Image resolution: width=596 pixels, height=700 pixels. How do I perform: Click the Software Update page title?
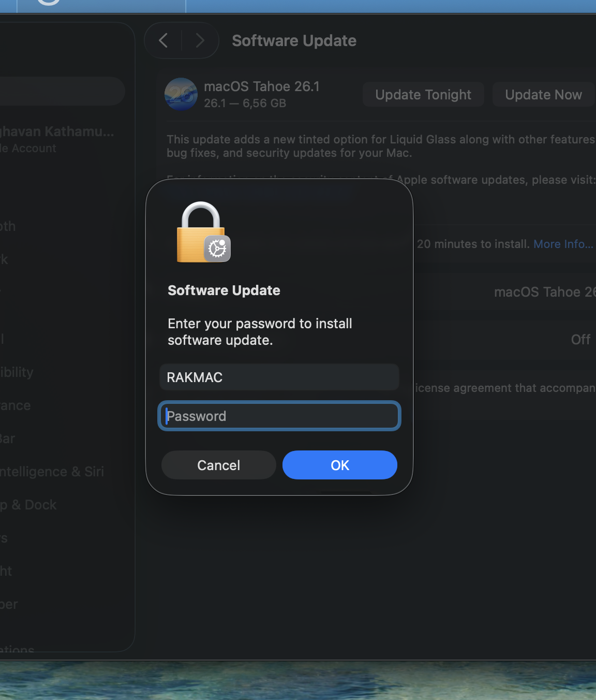tap(294, 40)
